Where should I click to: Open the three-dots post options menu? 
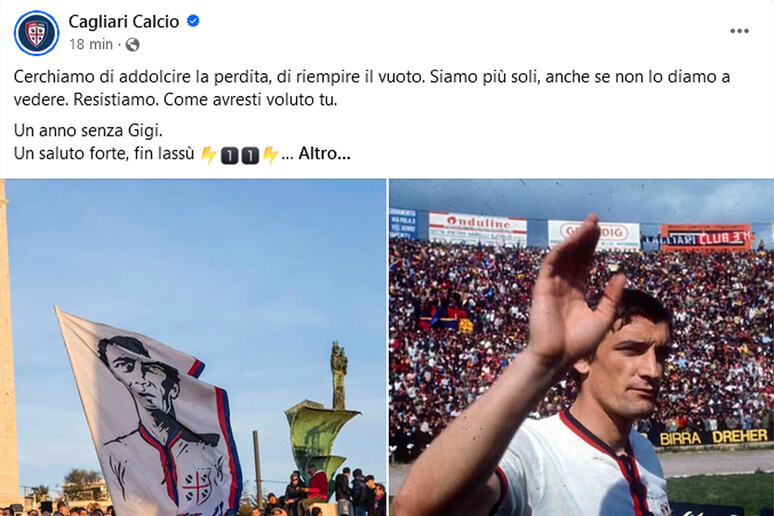[x=739, y=31]
